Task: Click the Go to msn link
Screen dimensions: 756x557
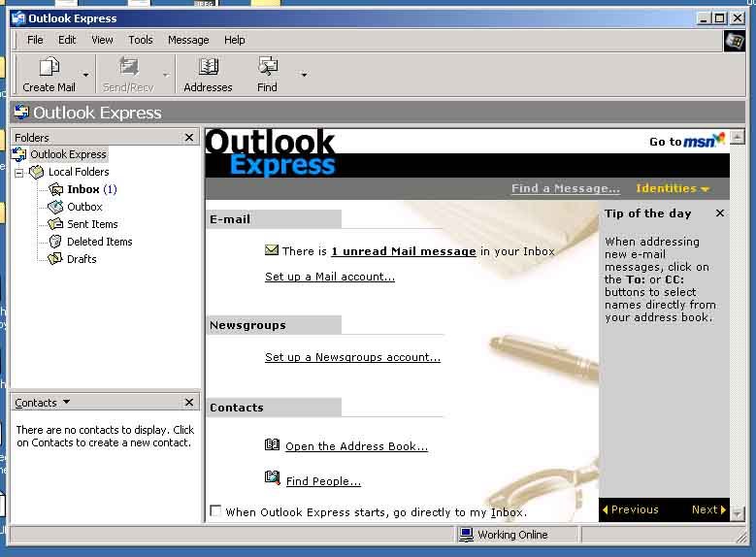Action: 687,141
